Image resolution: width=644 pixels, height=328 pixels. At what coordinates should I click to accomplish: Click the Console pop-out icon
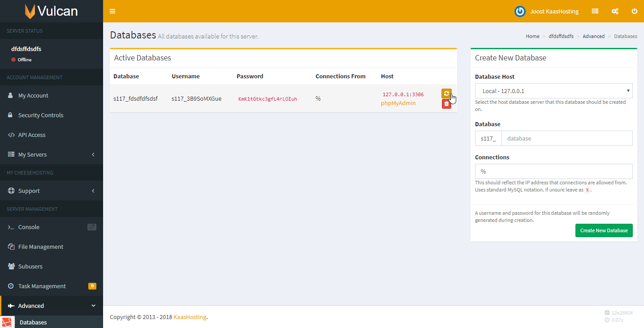tap(91, 227)
